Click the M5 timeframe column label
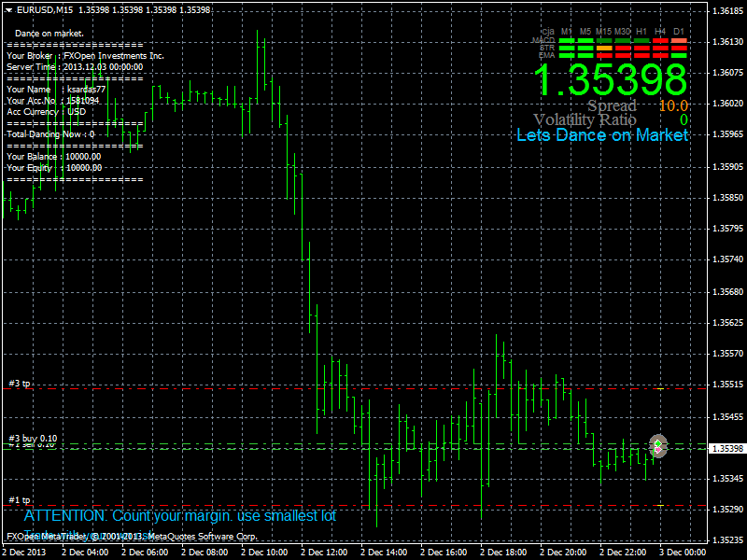The height and width of the screenshot is (560, 747). click(x=585, y=32)
